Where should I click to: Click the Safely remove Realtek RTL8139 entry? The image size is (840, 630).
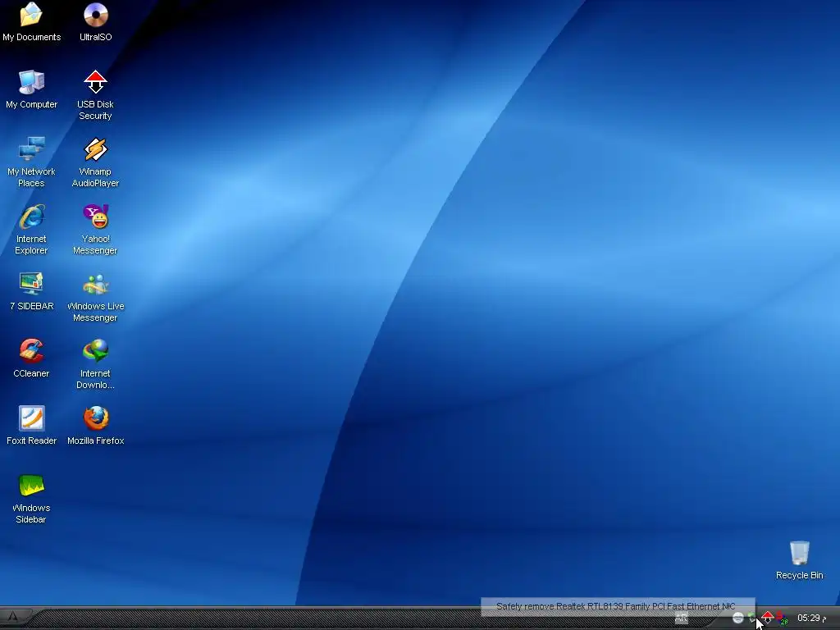(618, 606)
